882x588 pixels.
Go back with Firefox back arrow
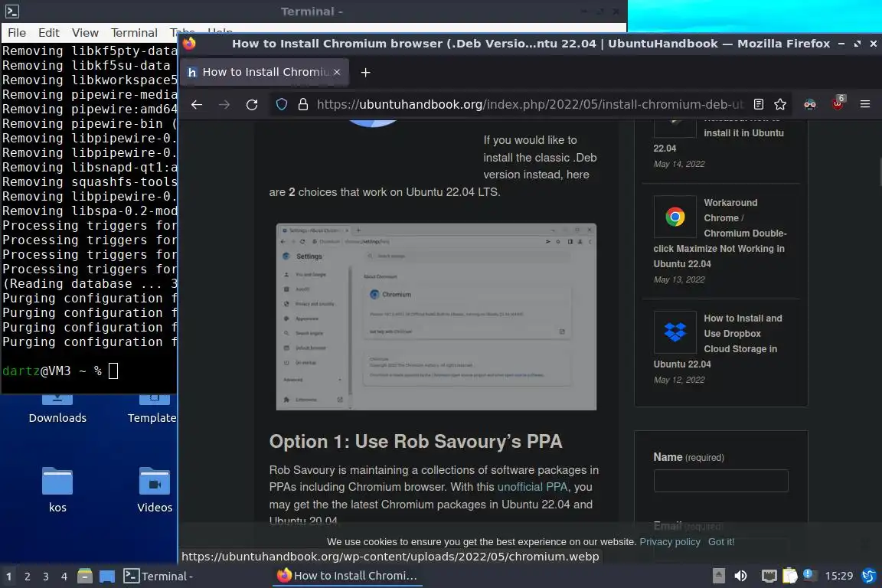pos(196,105)
